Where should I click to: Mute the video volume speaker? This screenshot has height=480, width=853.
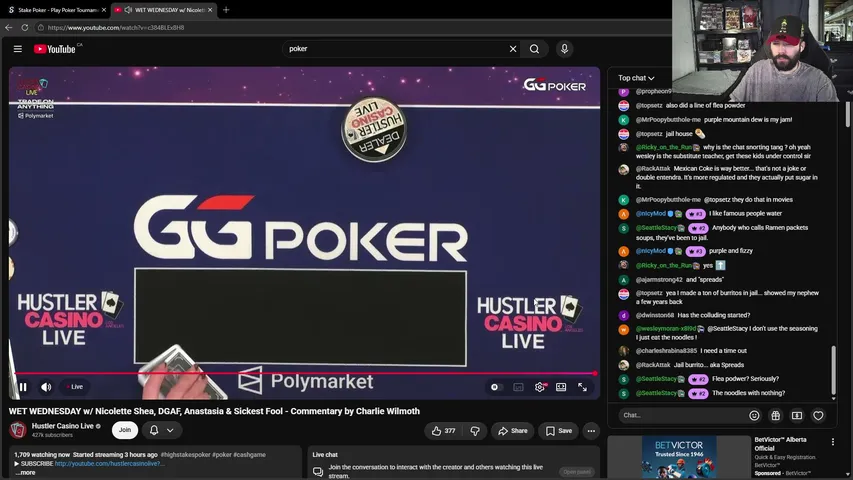(x=46, y=387)
